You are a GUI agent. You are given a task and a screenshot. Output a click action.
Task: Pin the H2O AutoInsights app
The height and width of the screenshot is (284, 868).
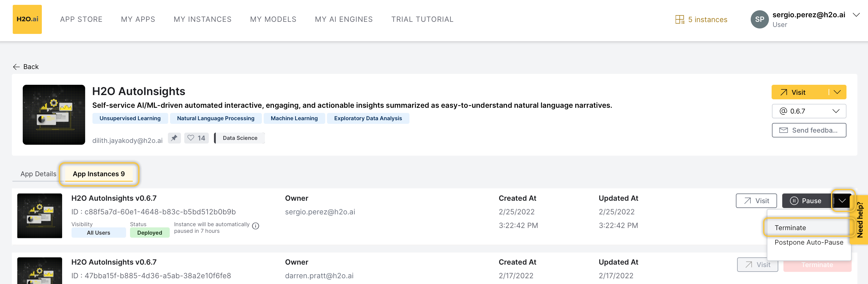point(174,138)
